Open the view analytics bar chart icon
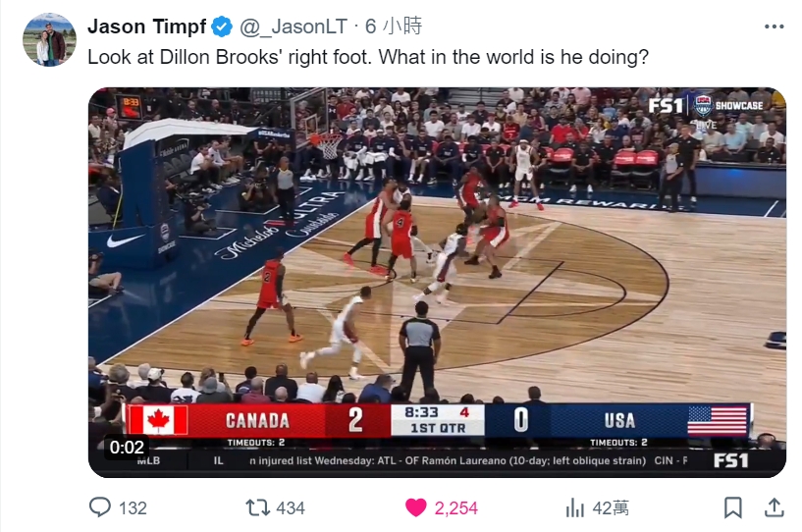Viewport: 802px width, 532px height. (575, 508)
